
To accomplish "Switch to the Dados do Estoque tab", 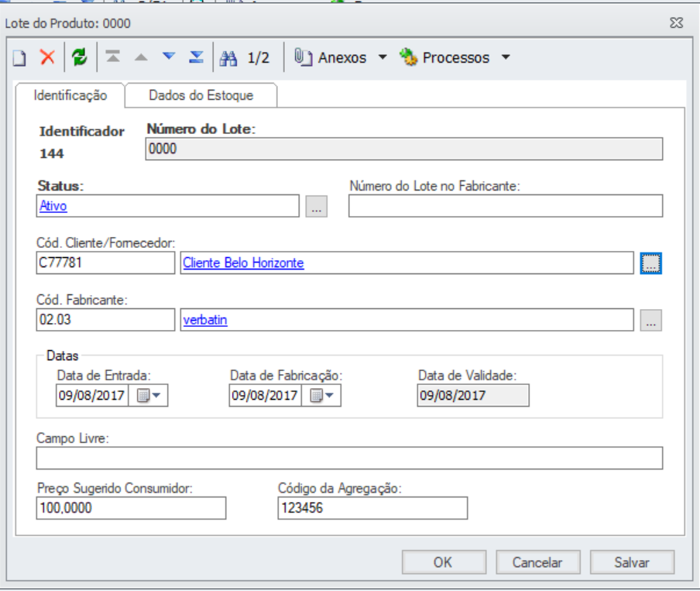I will [x=201, y=95].
